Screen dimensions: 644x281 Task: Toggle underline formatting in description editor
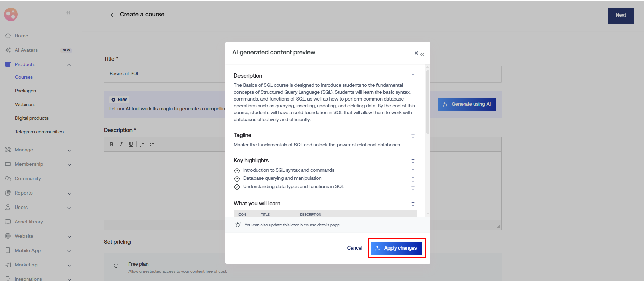(131, 145)
